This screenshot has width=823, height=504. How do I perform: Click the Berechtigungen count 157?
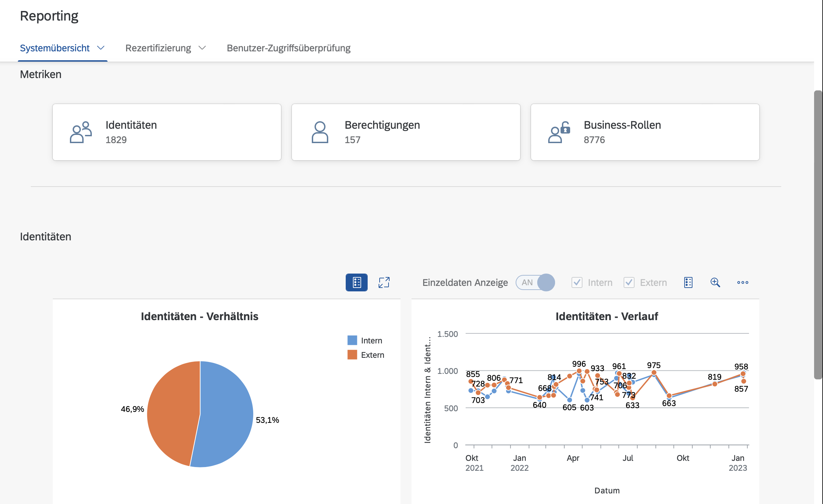pyautogui.click(x=353, y=140)
